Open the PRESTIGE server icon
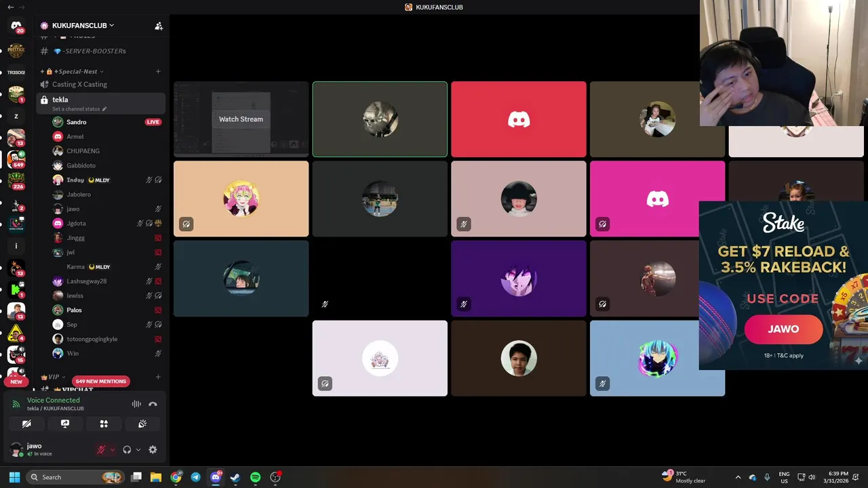The image size is (868, 488). [16, 49]
